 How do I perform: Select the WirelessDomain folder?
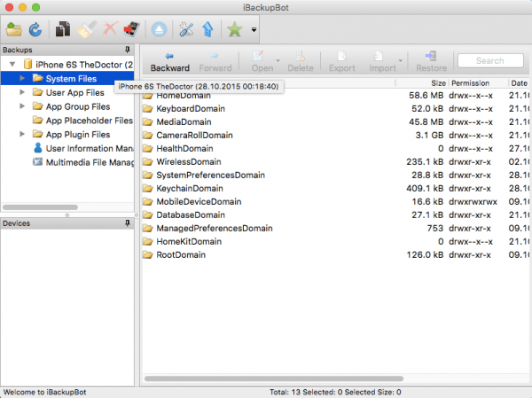[x=189, y=161]
